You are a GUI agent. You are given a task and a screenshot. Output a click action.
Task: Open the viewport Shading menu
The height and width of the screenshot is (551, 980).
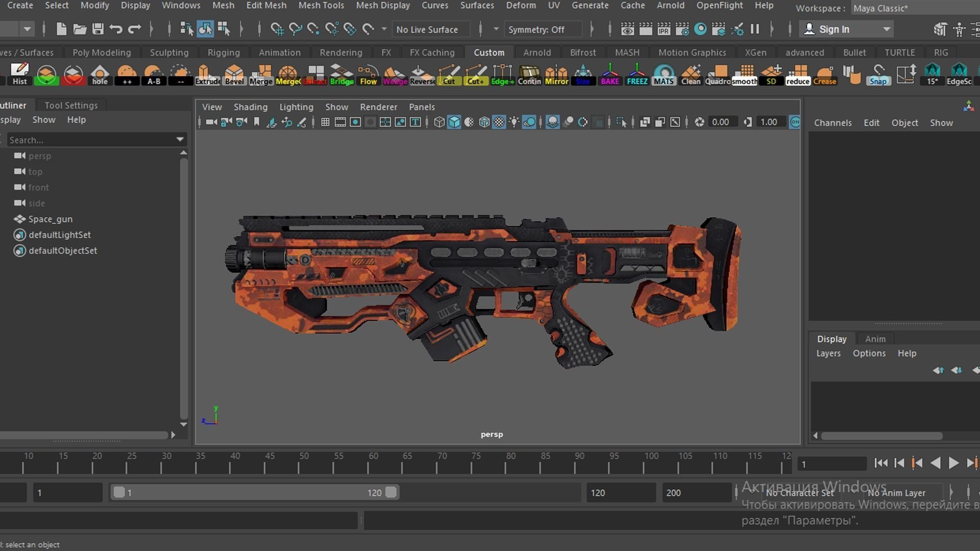click(250, 107)
